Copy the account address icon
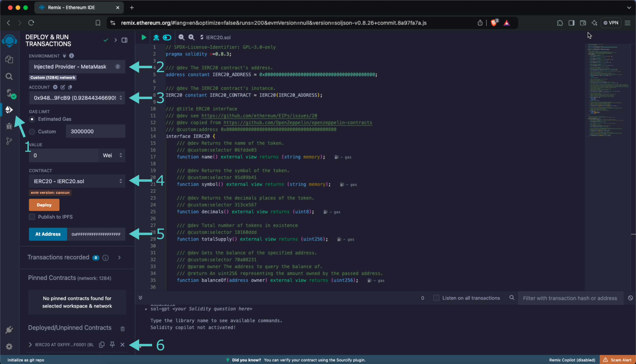The image size is (636, 364). (70, 87)
